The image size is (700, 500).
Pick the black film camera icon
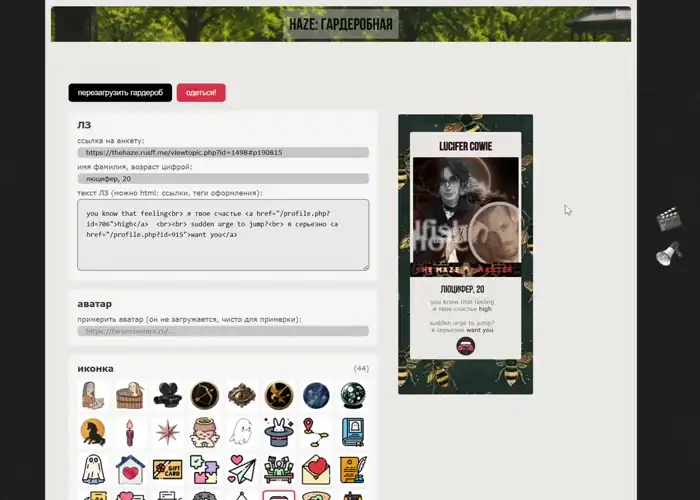pyautogui.click(x=167, y=395)
